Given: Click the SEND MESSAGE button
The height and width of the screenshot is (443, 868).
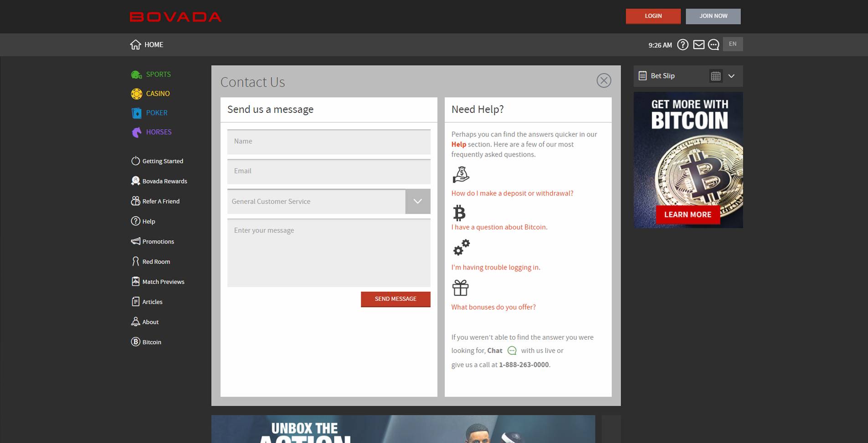Looking at the screenshot, I should pyautogui.click(x=395, y=299).
